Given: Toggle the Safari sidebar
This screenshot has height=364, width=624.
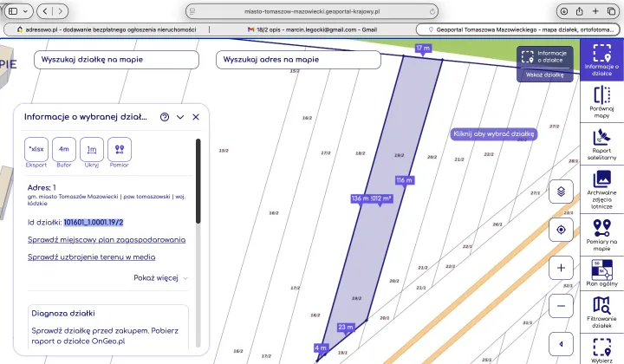Looking at the screenshot, I should (13, 11).
